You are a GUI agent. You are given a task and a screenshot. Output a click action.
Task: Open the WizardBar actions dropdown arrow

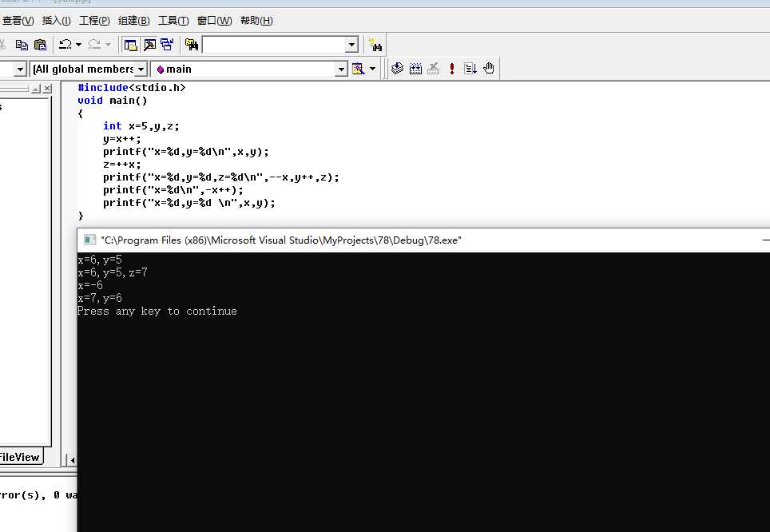coord(372,69)
